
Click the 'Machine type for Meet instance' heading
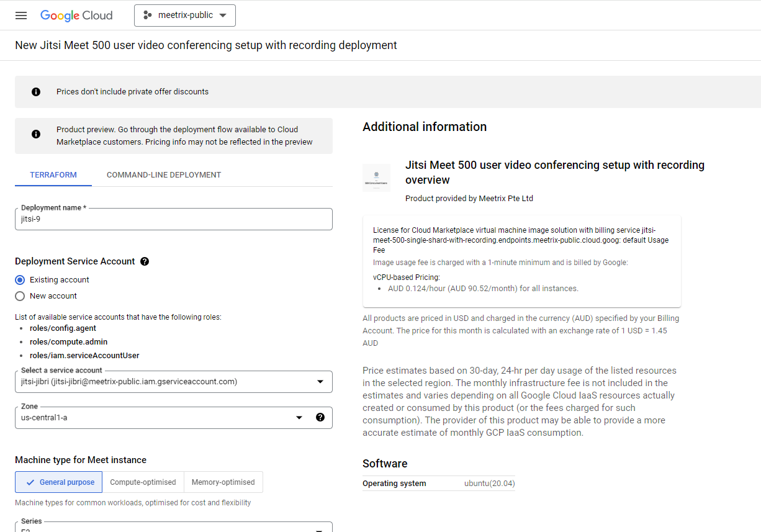coord(81,460)
